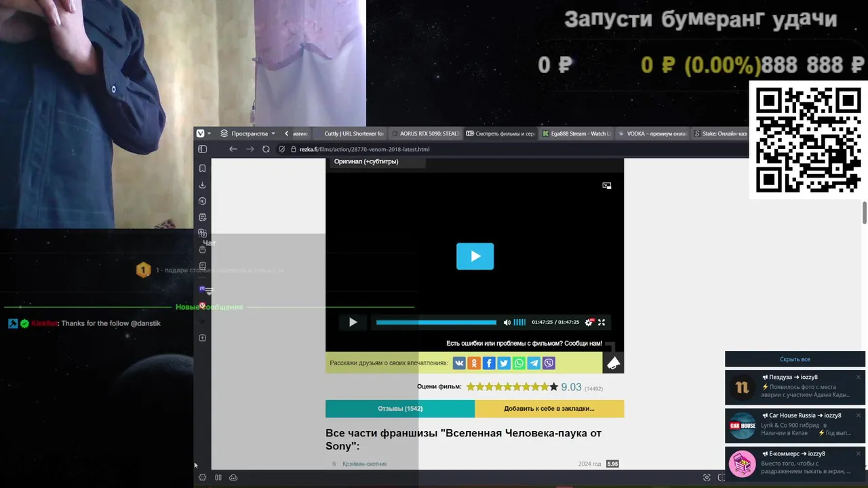Seek within the video progress bar
This screenshot has width=868, height=488.
[436, 323]
